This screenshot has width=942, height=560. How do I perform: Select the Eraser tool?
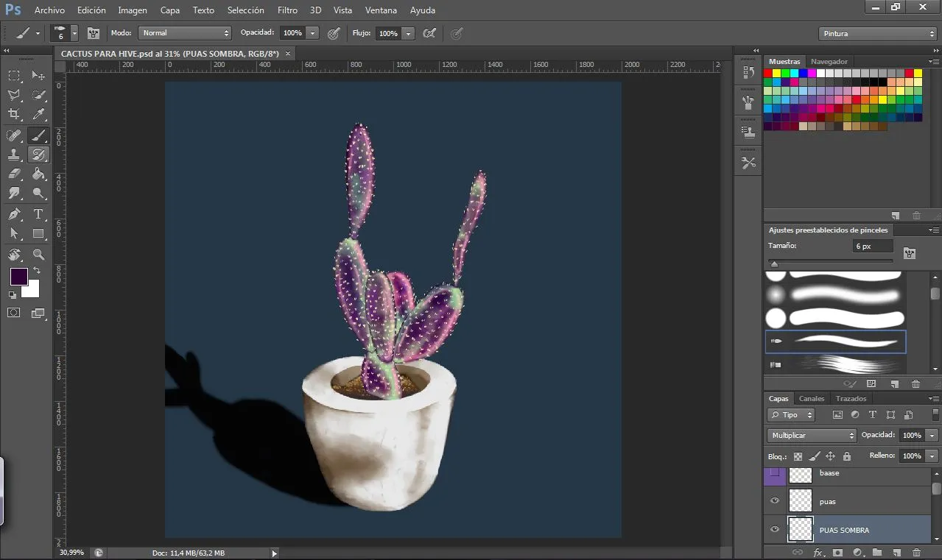click(14, 174)
